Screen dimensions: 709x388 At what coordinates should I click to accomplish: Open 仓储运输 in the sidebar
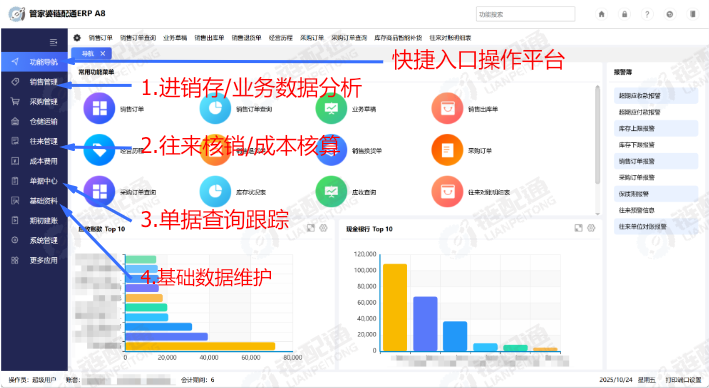click(x=34, y=121)
